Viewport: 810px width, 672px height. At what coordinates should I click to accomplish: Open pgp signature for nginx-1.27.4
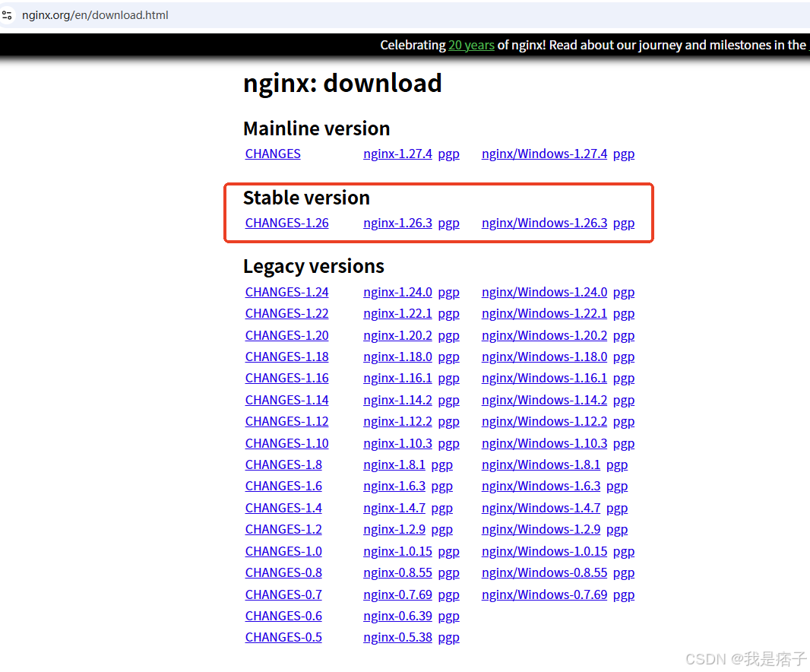(x=448, y=154)
